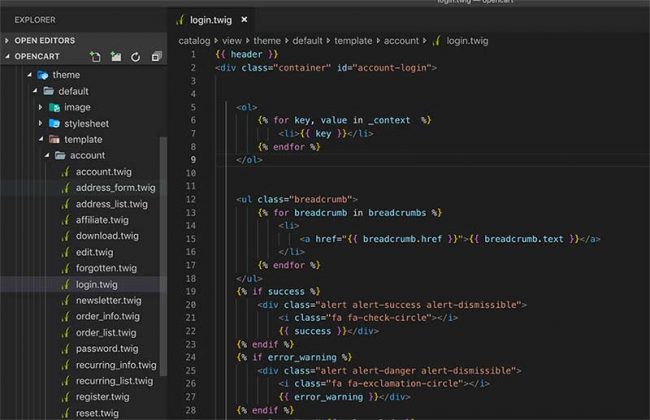Click the stylesheet folder icon
650x420 pixels.
pos(54,124)
